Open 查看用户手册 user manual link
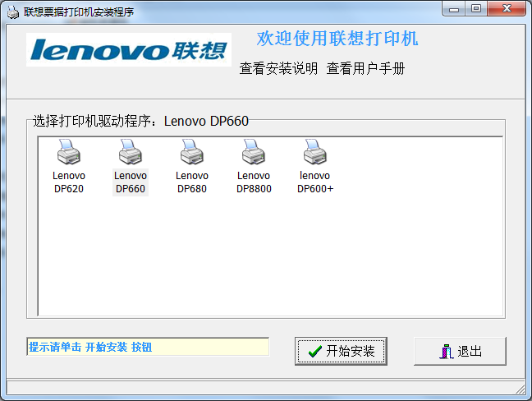 point(365,68)
